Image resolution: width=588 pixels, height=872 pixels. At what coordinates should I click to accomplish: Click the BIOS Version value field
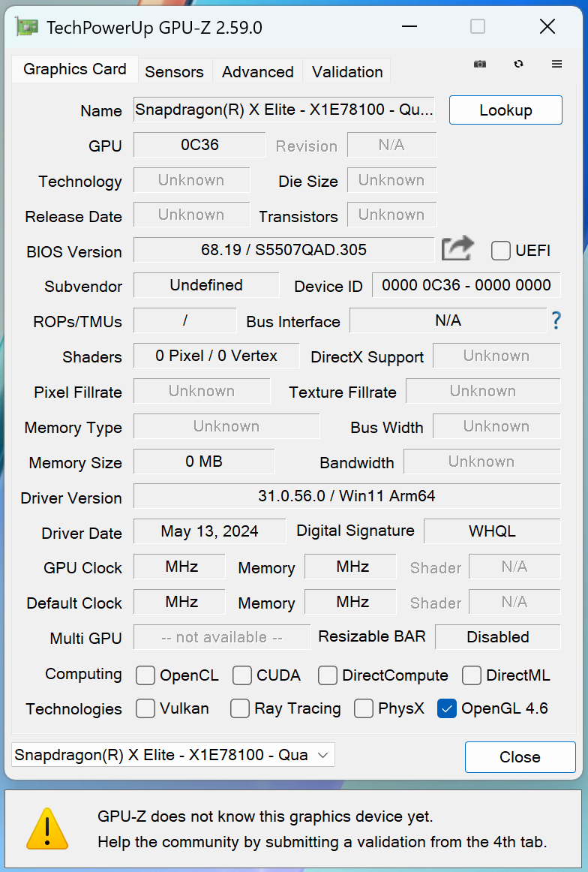click(283, 250)
